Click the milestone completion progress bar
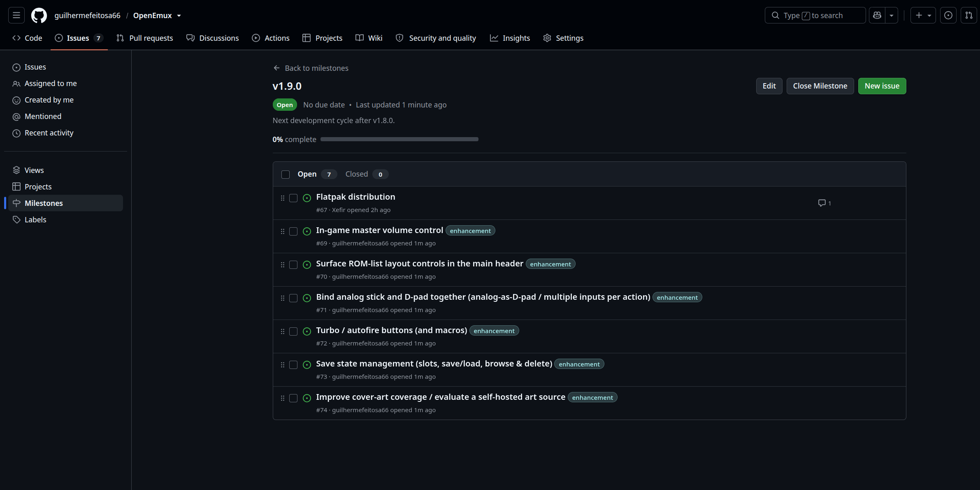 pyautogui.click(x=399, y=139)
